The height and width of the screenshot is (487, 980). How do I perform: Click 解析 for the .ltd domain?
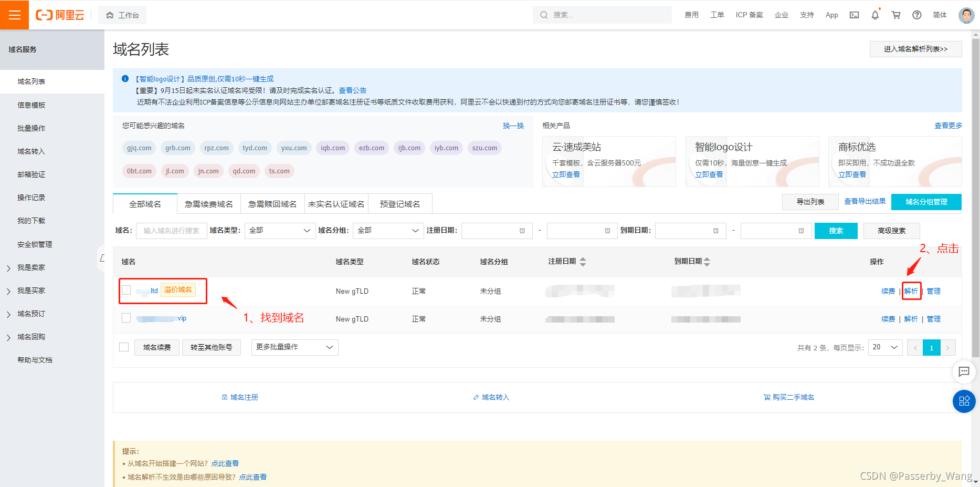coord(911,291)
